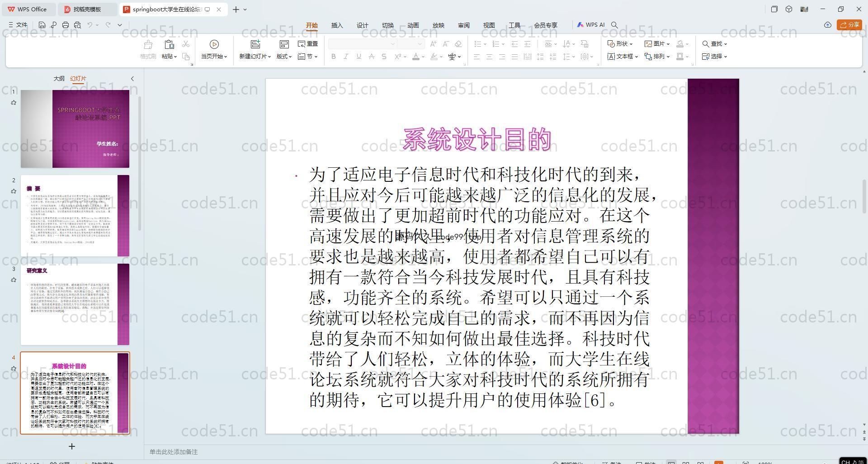The height and width of the screenshot is (464, 868).
Task: Click the Cut scissors icon
Action: 186,44
